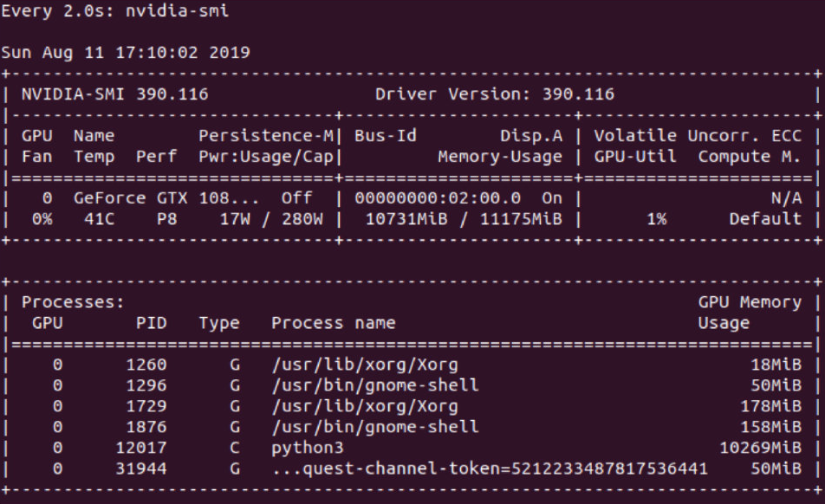The width and height of the screenshot is (825, 504).
Task: Click the '178MiB' memory usage value
Action: coord(770,406)
